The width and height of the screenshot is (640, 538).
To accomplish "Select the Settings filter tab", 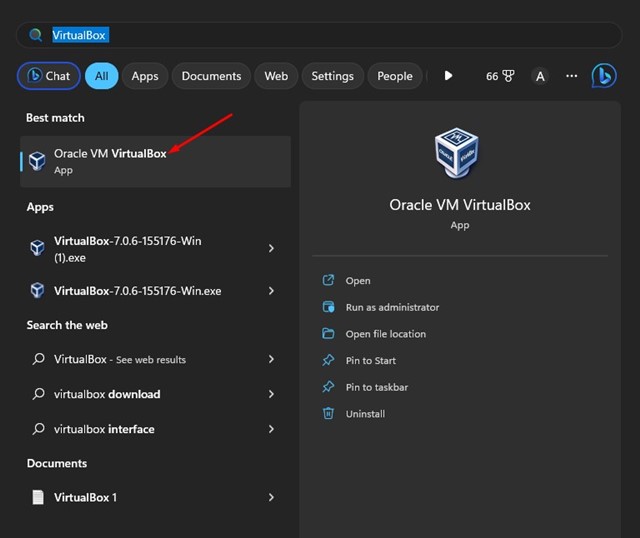I will [x=332, y=76].
